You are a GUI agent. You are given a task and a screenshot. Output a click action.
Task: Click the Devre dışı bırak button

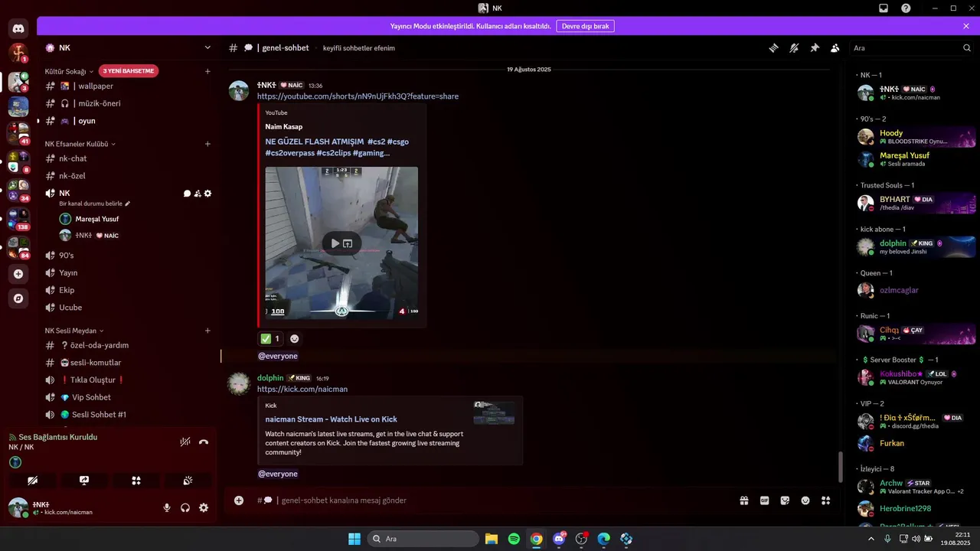585,26
